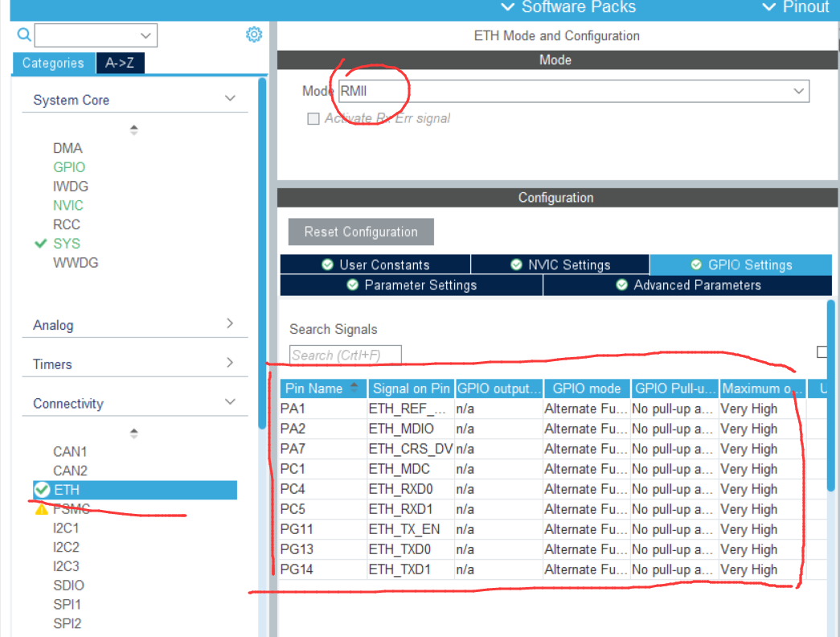Click the green checkmark next to SYS
The image size is (840, 637).
[x=41, y=244]
